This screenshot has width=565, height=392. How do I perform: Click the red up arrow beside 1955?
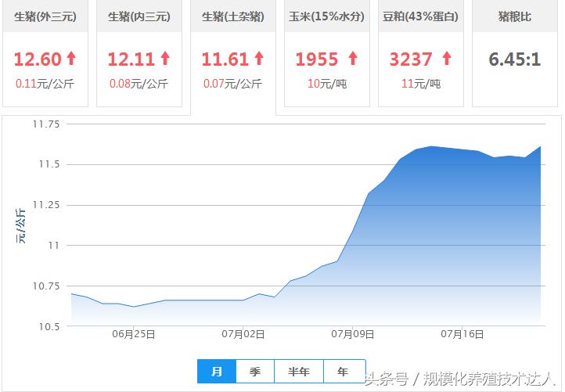[x=353, y=59]
